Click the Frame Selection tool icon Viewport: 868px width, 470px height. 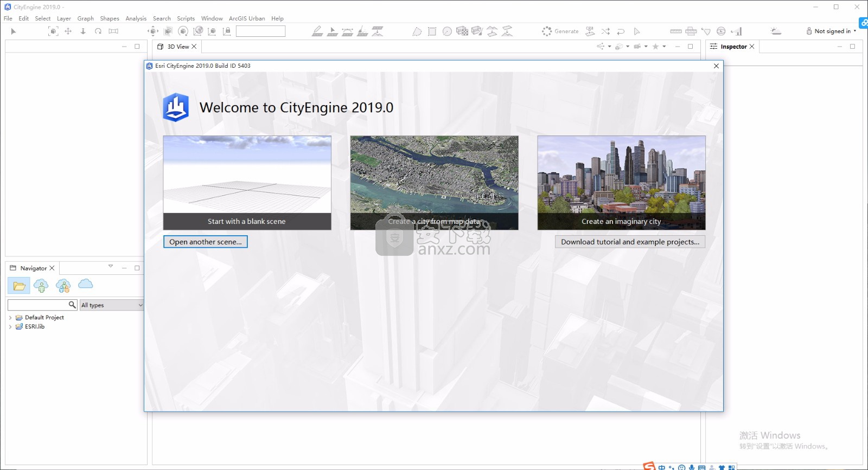coord(53,31)
